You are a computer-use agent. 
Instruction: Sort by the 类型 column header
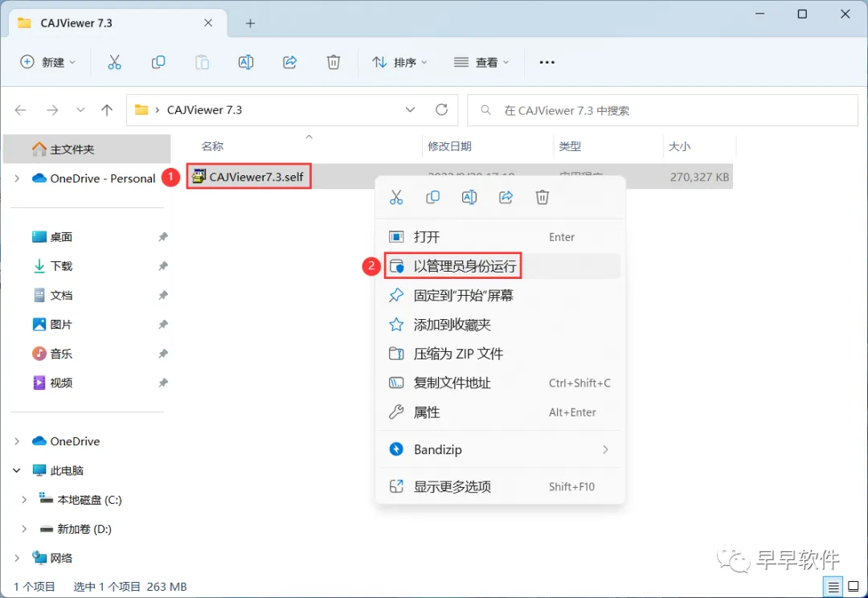tap(570, 146)
